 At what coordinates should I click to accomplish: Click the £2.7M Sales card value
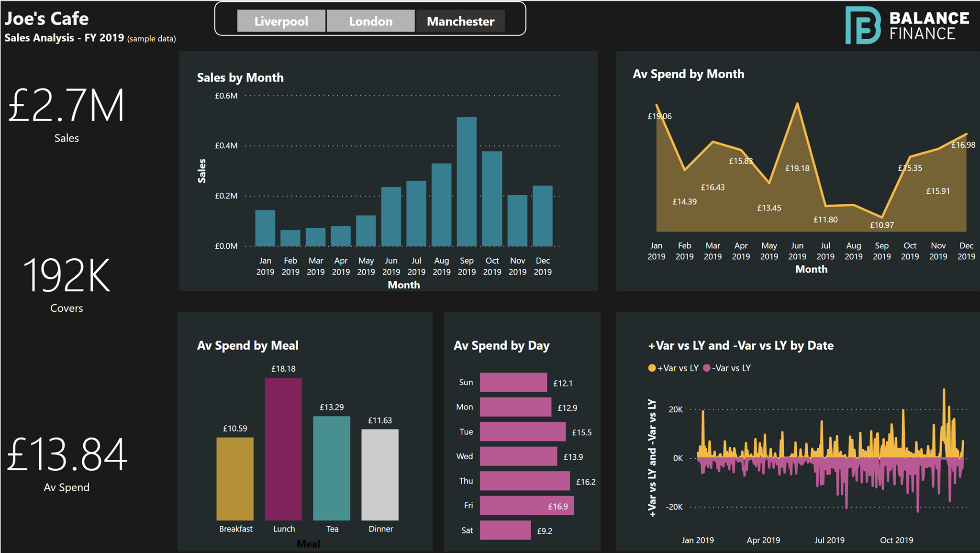coord(67,106)
